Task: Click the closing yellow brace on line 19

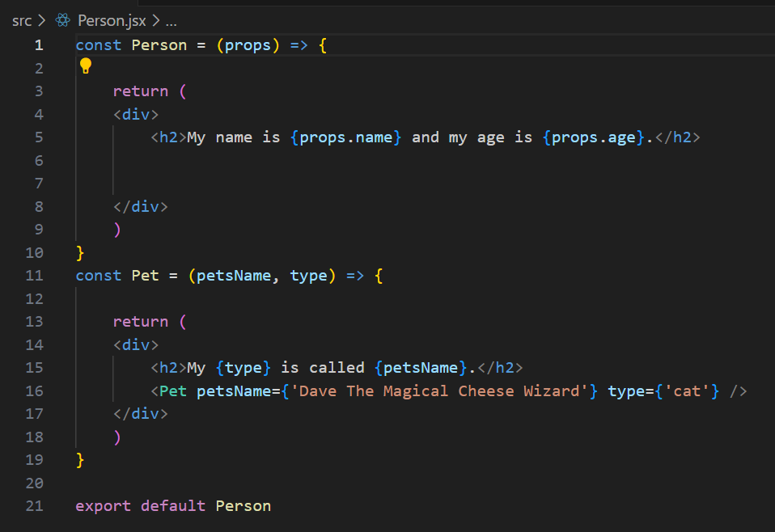Action: 80,460
